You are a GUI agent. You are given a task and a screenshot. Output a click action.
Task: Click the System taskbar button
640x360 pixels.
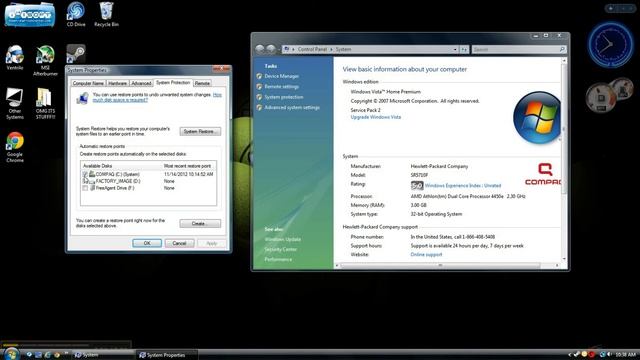(102, 355)
